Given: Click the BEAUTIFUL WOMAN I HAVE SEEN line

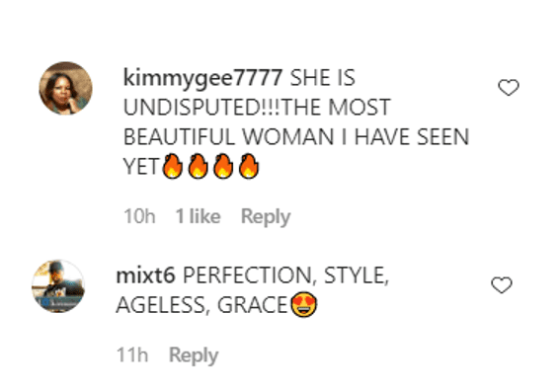Looking at the screenshot, I should click(296, 137).
